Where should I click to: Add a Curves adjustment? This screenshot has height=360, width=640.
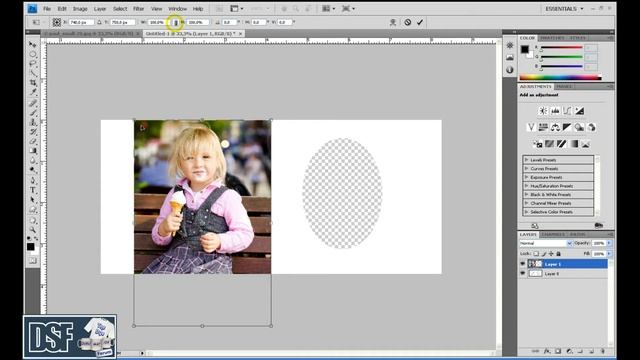[x=567, y=111]
